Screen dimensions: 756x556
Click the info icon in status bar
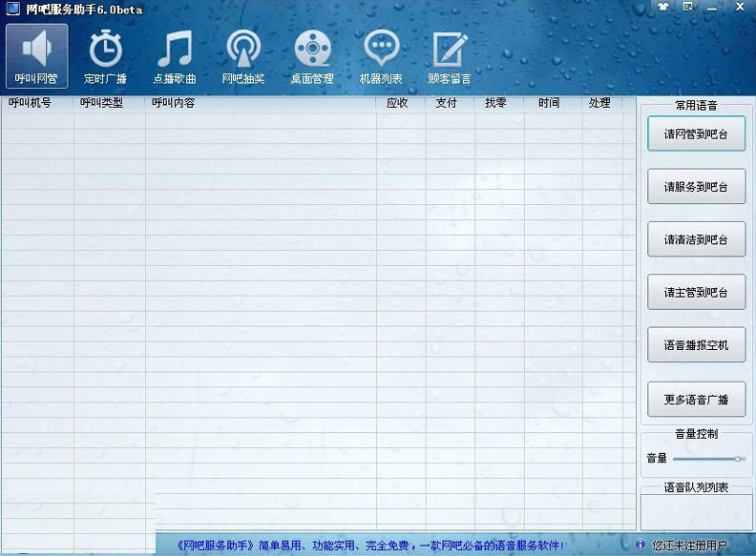[x=640, y=545]
